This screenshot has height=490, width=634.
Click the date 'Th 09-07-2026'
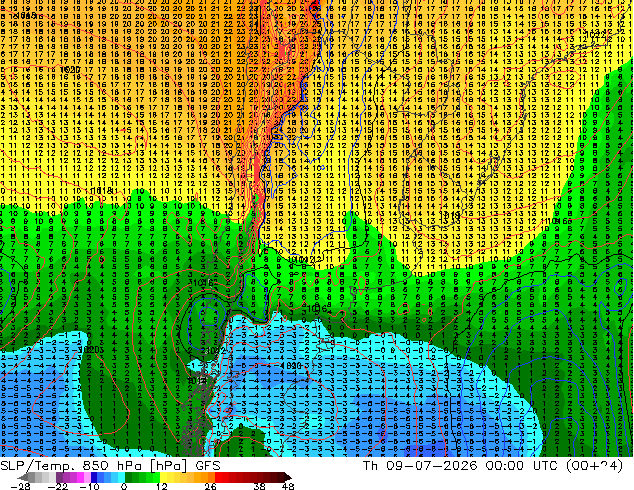[x=420, y=466]
